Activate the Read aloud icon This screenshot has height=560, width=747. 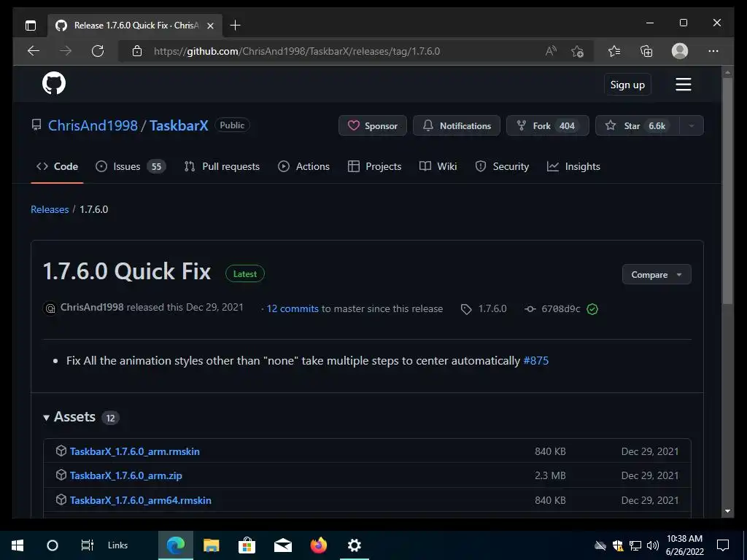[551, 51]
